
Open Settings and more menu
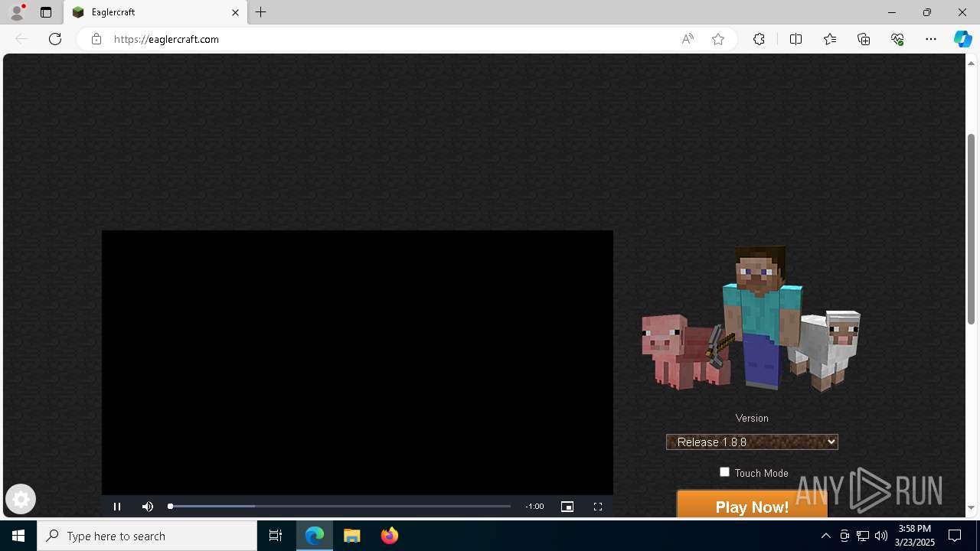point(931,39)
